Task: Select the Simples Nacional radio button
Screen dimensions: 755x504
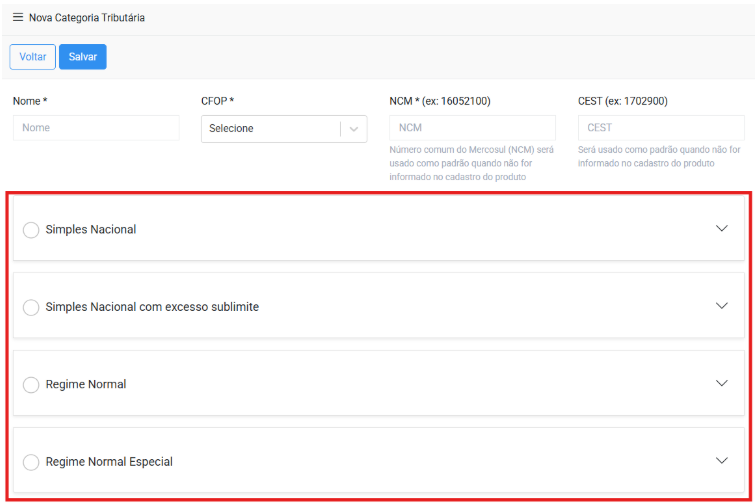Action: coord(31,230)
